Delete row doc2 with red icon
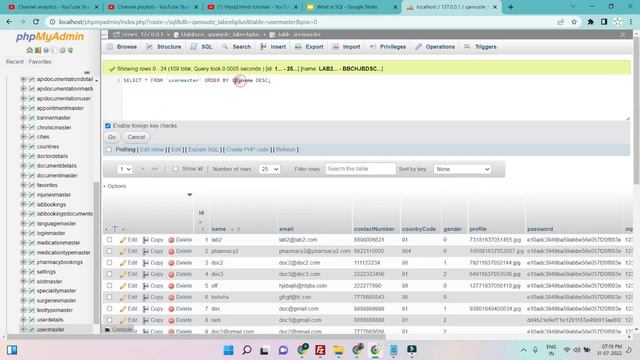The height and width of the screenshot is (360, 640). (x=180, y=262)
